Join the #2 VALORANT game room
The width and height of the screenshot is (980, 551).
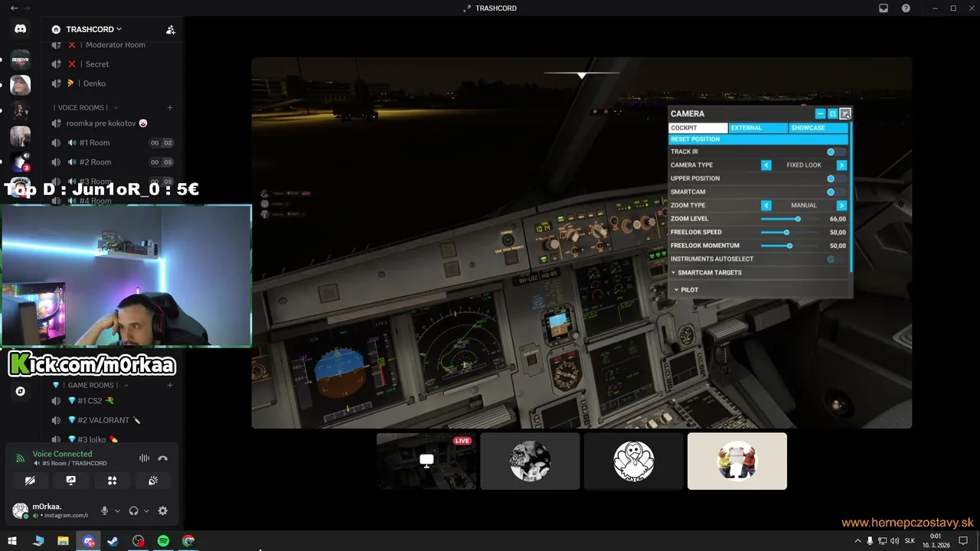[x=113, y=420]
